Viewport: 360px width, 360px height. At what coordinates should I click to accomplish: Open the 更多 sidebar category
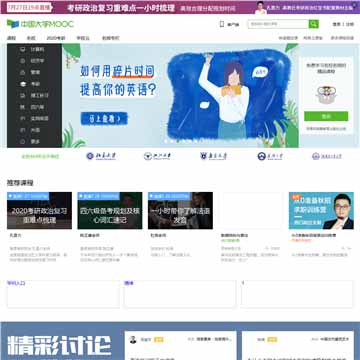34,142
